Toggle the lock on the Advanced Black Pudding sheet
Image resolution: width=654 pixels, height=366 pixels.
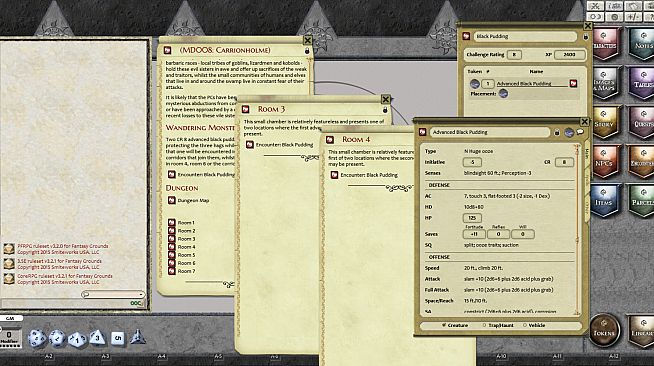click(557, 133)
